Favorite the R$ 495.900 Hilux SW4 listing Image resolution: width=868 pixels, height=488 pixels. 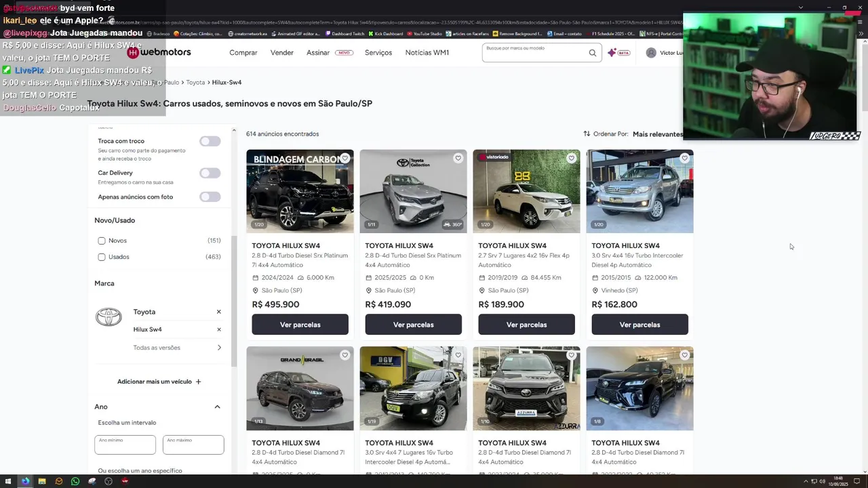click(344, 158)
